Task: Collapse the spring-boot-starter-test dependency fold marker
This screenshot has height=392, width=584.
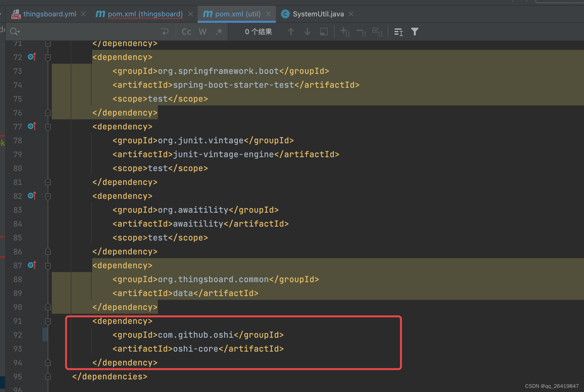Action: click(48, 57)
